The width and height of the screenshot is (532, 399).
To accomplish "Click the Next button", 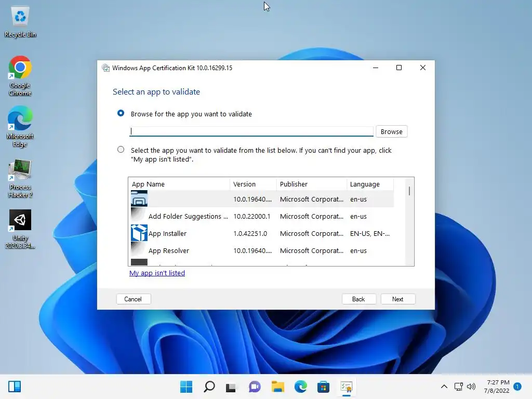I will click(x=397, y=299).
